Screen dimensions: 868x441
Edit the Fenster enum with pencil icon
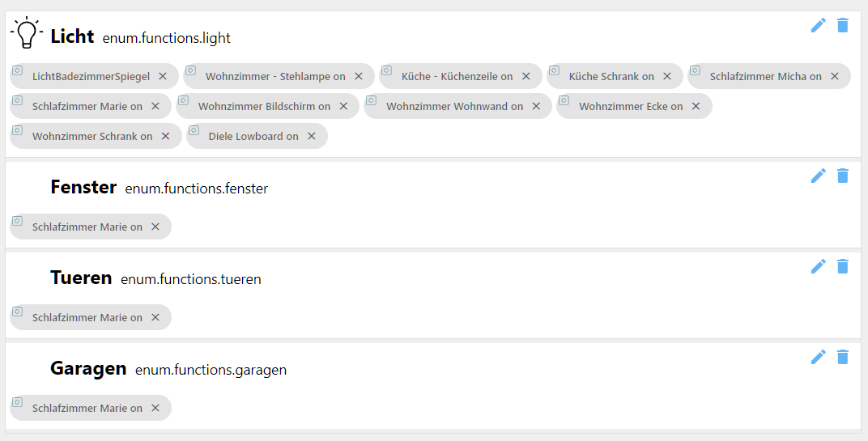[x=818, y=176]
